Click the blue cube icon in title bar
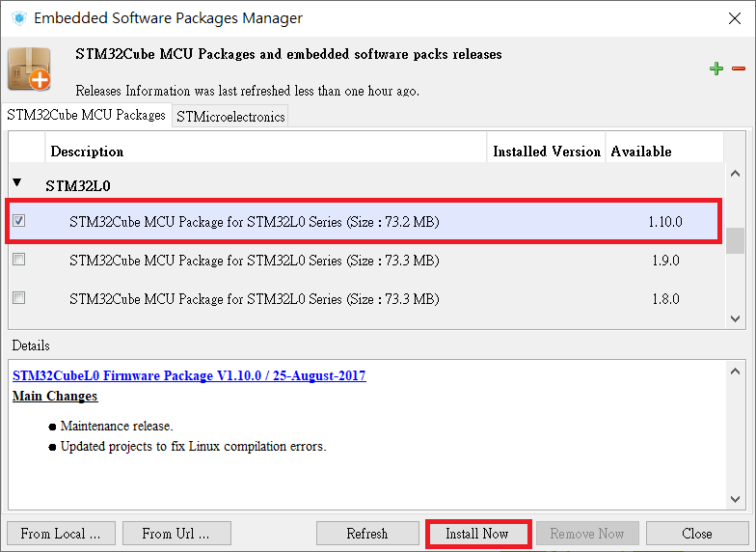This screenshot has height=552, width=756. pyautogui.click(x=19, y=18)
